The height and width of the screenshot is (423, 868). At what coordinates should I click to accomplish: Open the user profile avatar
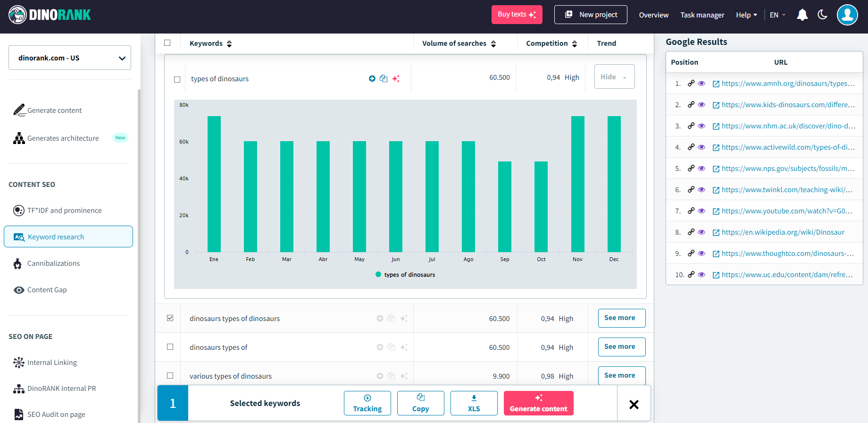(847, 15)
